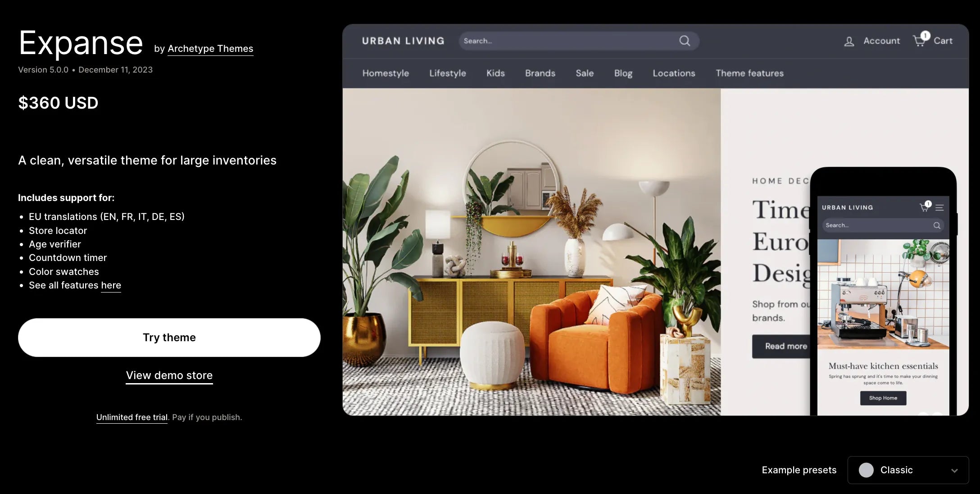980x494 pixels.
Task: Open the Account icon menu
Action: pos(849,40)
